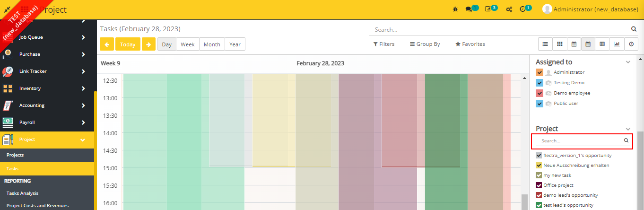
Task: Open the Administrator (new_database) user menu
Action: (590, 9)
